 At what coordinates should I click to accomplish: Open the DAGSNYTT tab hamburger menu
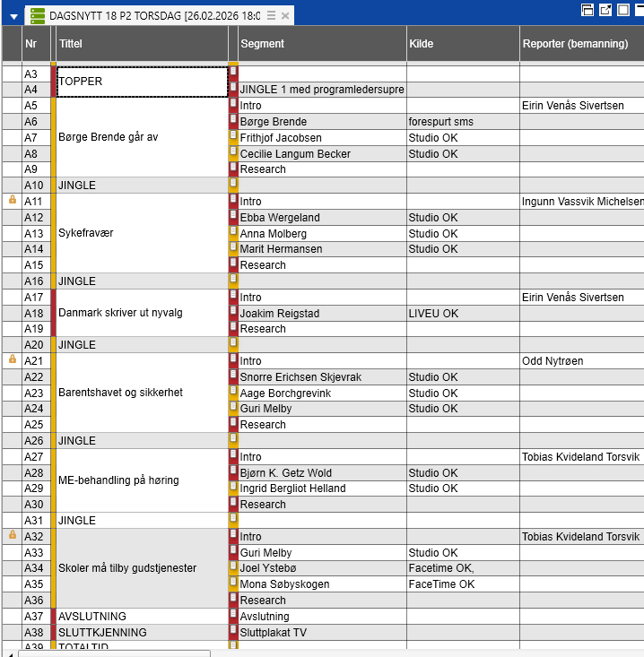271,16
